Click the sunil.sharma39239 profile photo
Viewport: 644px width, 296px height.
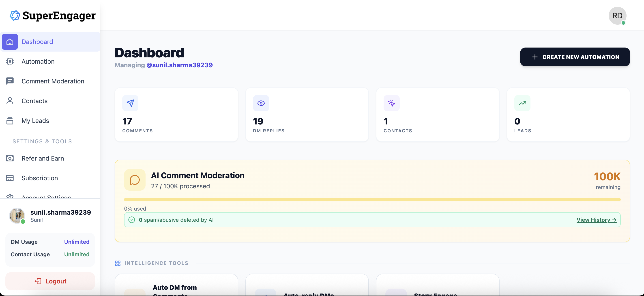coord(17,216)
